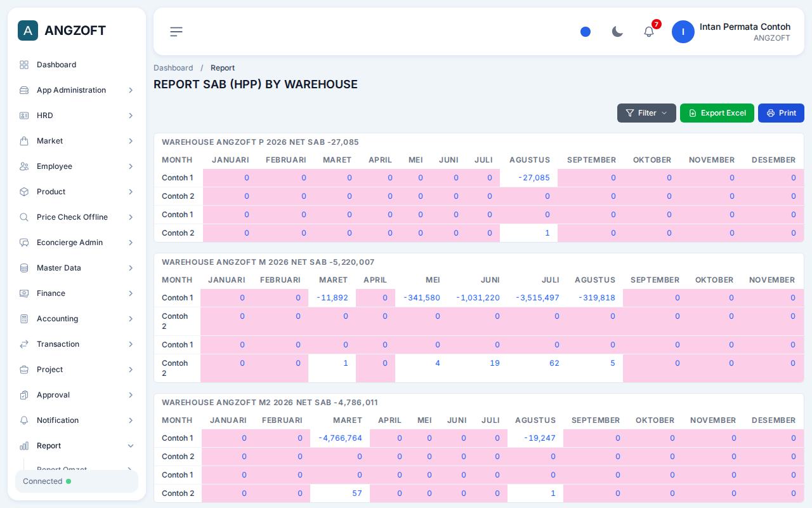Click the -27,085 Agustus value
Viewport: 812px width, 508px height.
[x=534, y=178]
